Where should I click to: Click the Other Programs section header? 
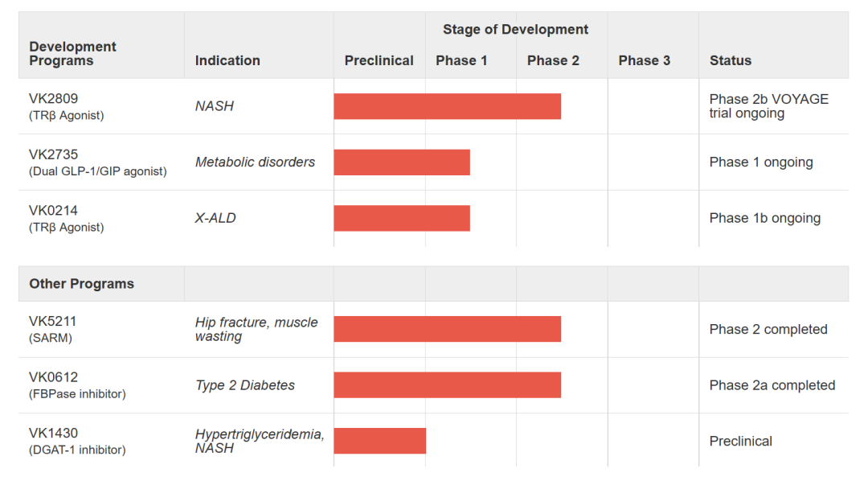coord(81,284)
